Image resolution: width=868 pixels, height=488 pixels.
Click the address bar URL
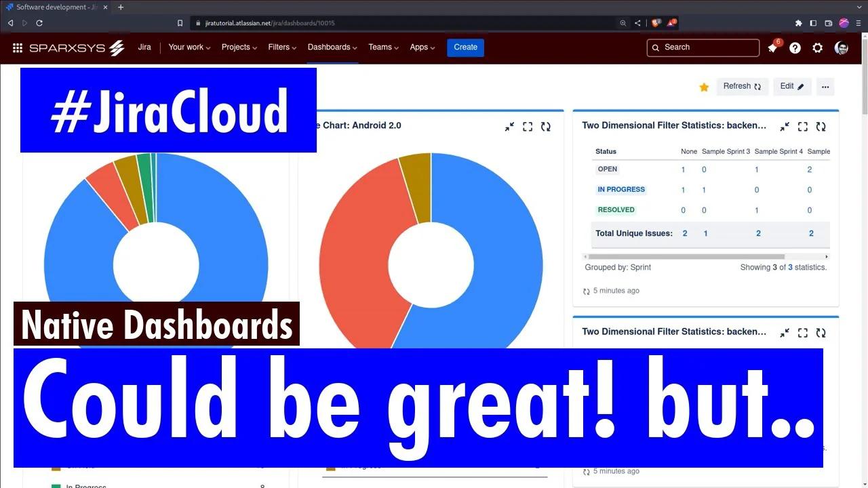(x=270, y=23)
